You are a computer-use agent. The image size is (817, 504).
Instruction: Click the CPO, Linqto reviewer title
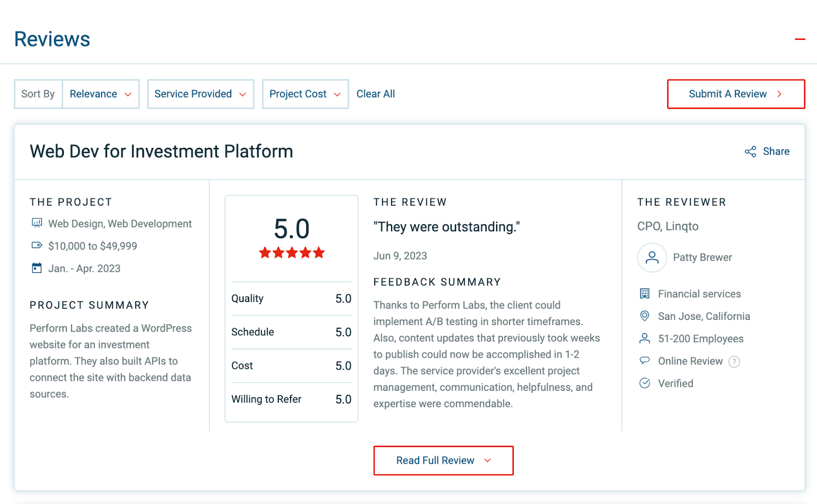(668, 226)
